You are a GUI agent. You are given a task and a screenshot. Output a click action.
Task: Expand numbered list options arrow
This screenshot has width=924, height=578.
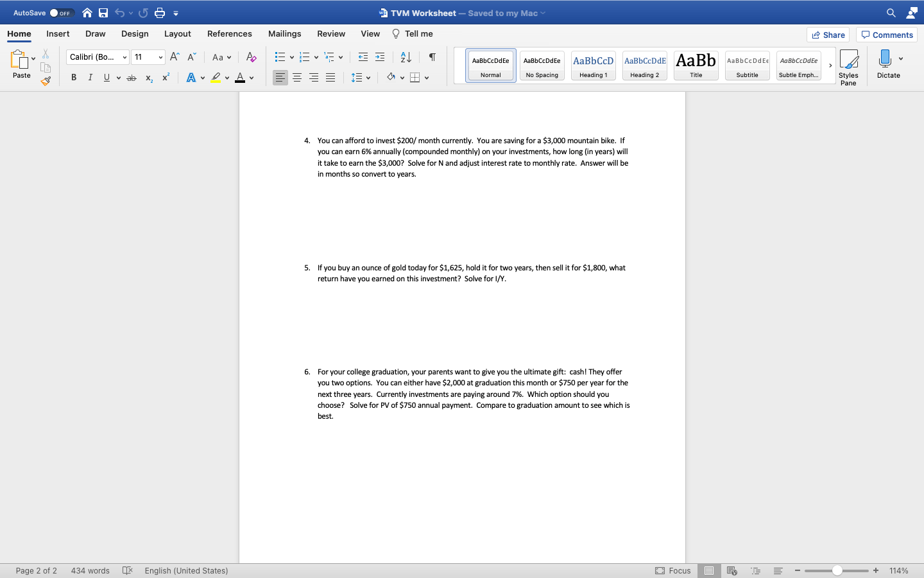click(x=316, y=57)
